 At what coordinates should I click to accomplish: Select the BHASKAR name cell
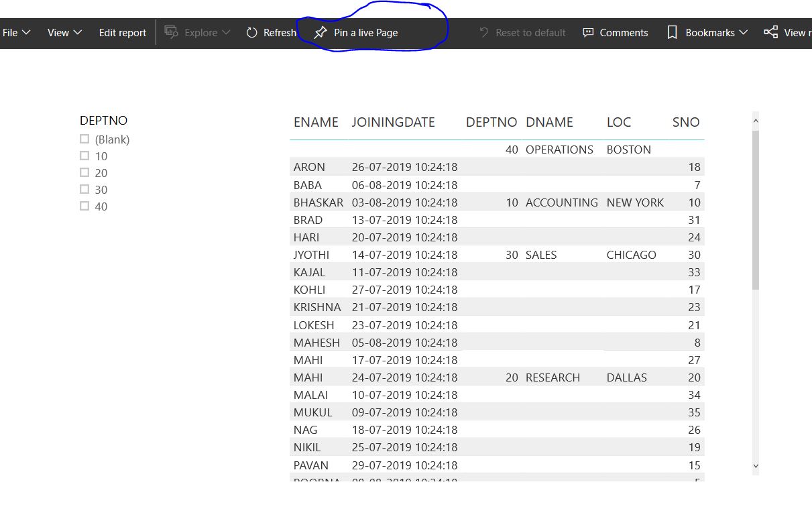tap(318, 202)
